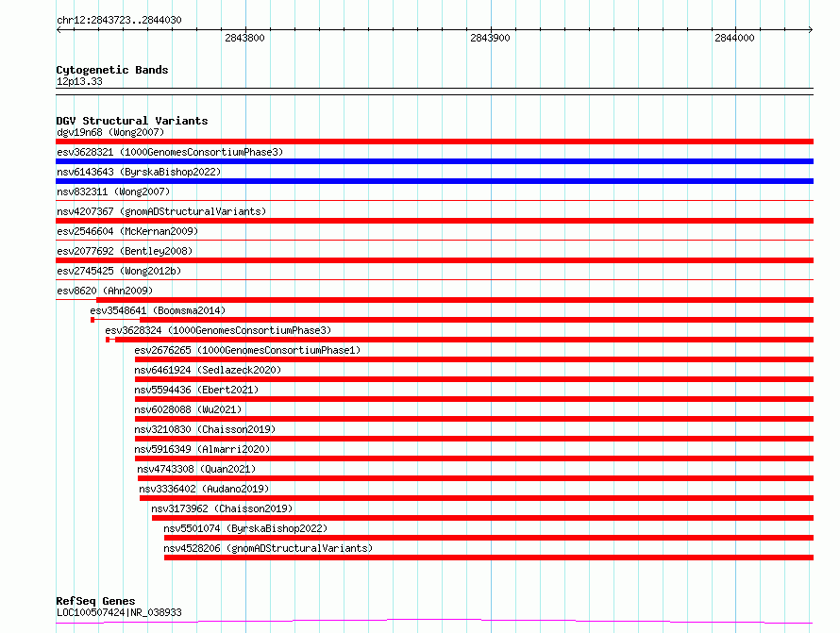
Task: Select the esv3628321 1000GenomesConsortiumPhase3 label
Action: coord(170,152)
